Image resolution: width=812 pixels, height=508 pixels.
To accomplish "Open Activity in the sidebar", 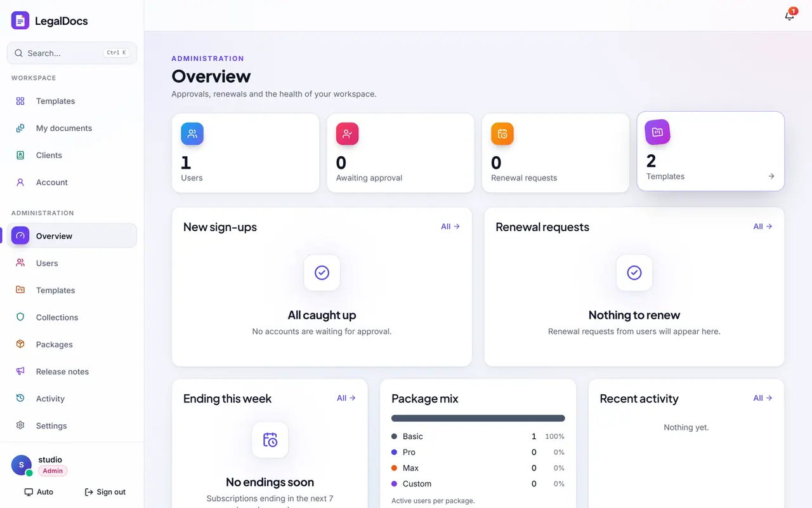I will point(72,399).
